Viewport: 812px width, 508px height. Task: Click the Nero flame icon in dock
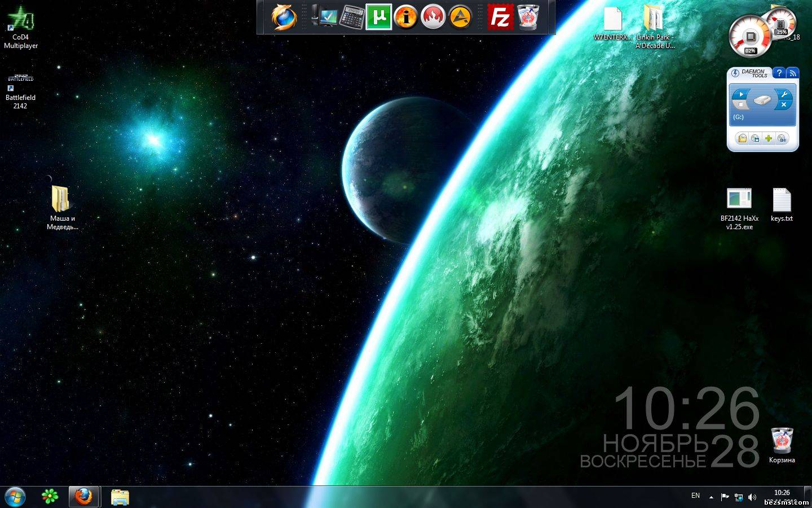(433, 17)
